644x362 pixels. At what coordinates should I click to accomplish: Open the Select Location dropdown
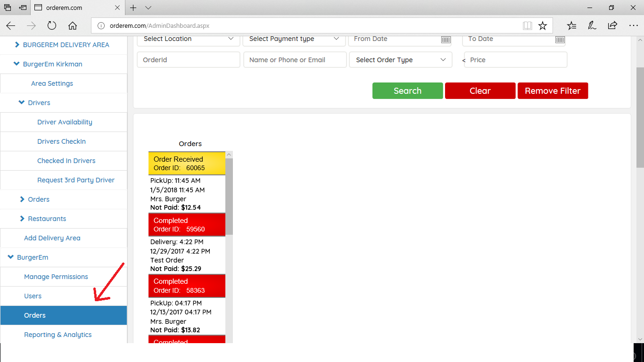(x=189, y=39)
